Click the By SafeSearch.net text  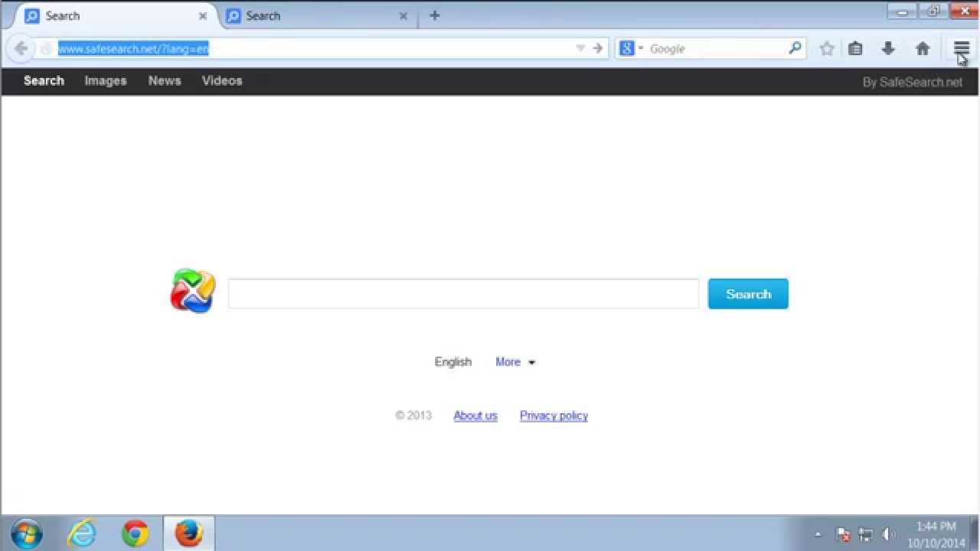click(x=913, y=82)
